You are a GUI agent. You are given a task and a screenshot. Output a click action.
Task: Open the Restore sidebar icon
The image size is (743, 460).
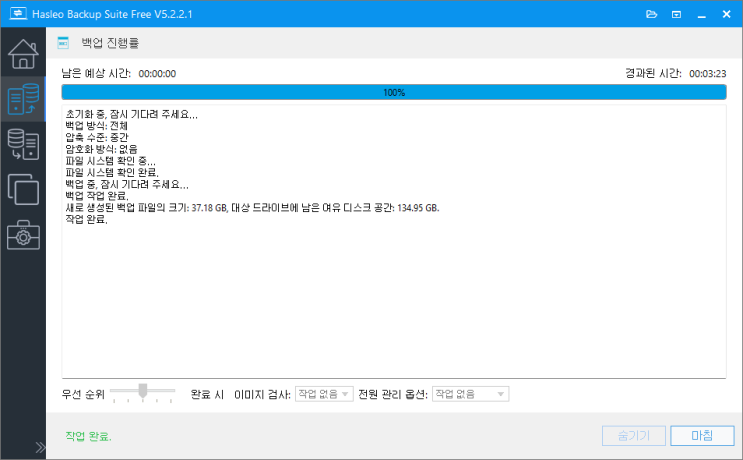click(x=23, y=144)
